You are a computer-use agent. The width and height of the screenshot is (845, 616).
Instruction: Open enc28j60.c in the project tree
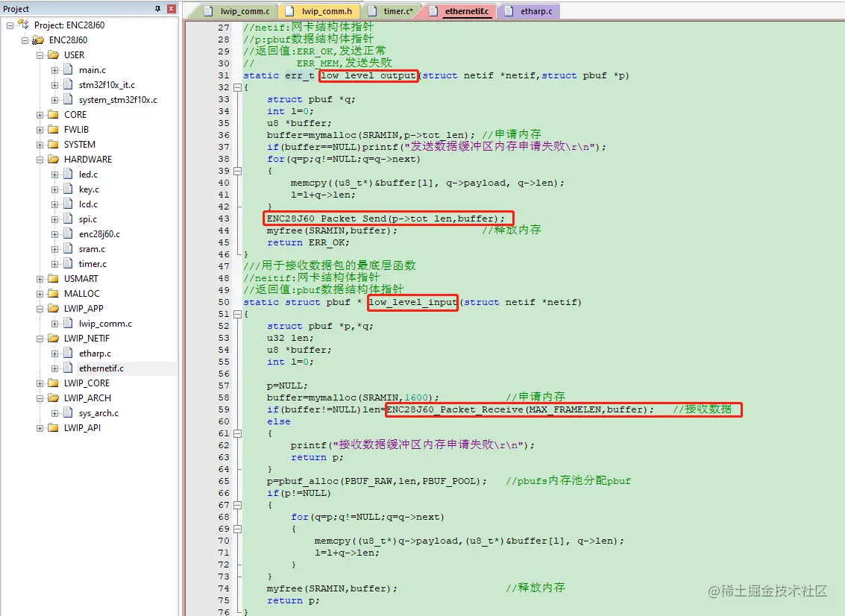99,234
